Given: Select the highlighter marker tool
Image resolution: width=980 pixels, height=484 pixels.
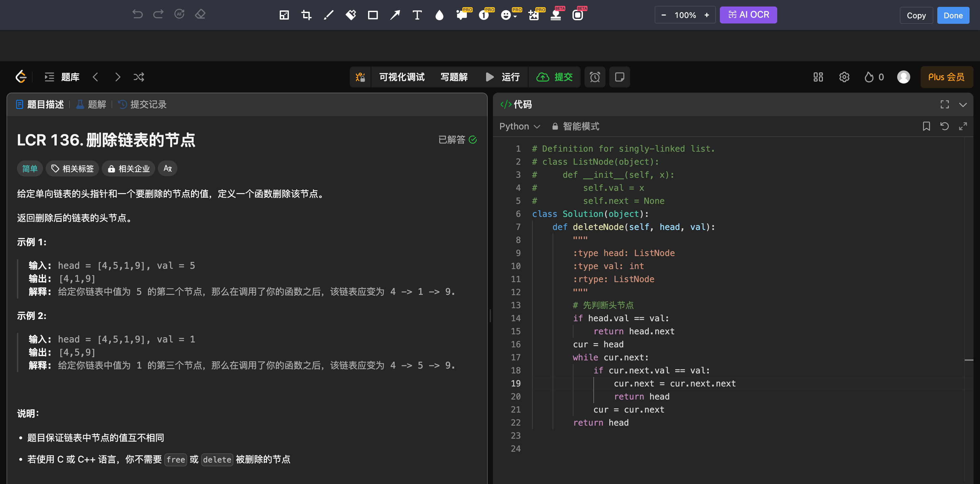Looking at the screenshot, I should point(351,15).
